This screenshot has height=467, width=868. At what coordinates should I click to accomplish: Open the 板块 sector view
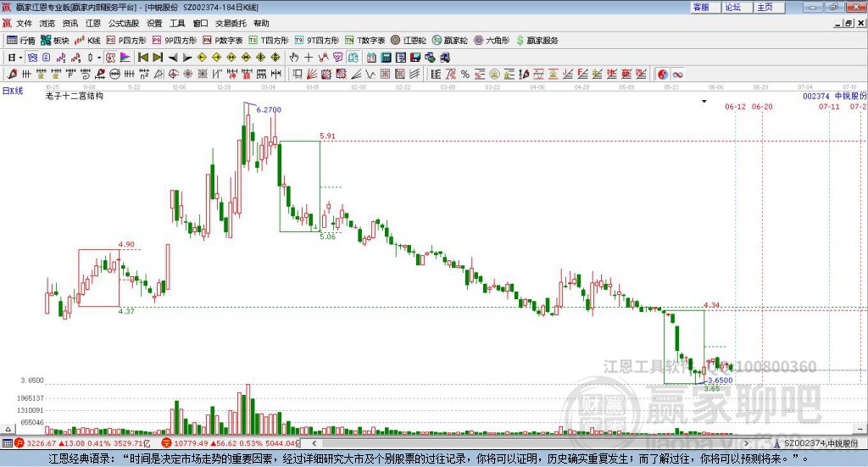coord(54,41)
